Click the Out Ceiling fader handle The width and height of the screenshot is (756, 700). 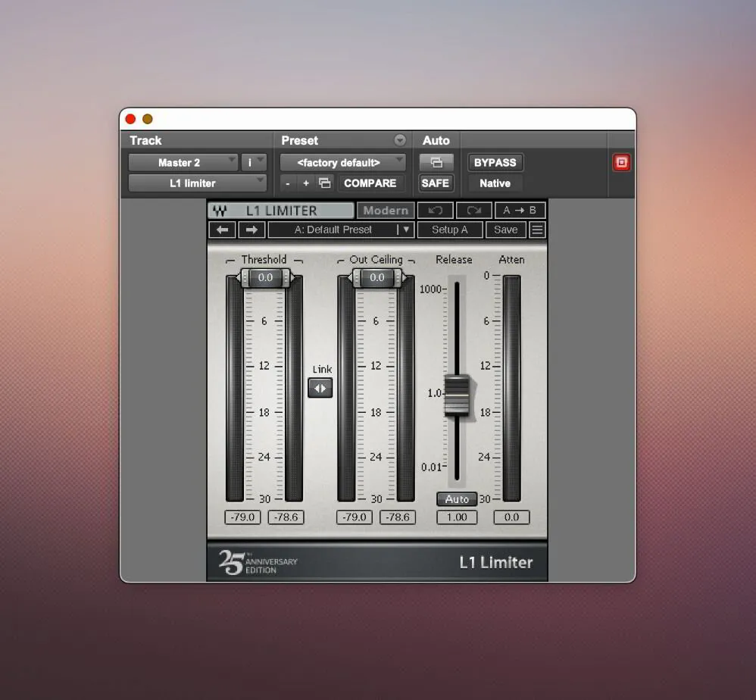(377, 278)
